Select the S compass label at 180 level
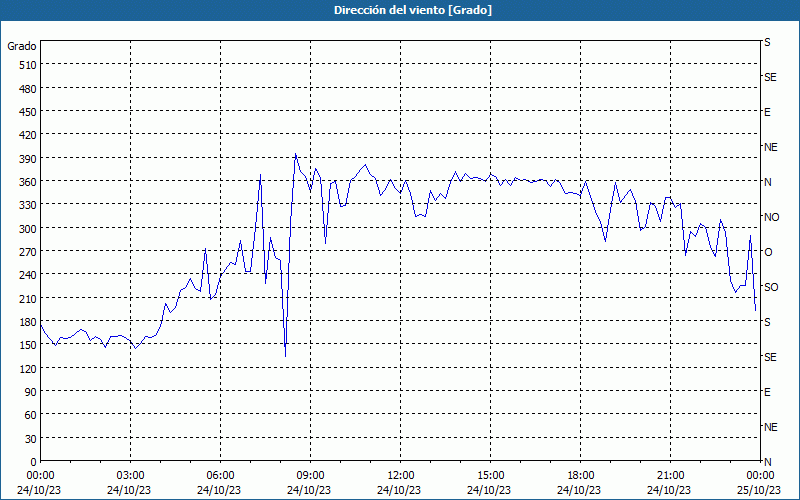Screen dimensions: 800x500 767,322
